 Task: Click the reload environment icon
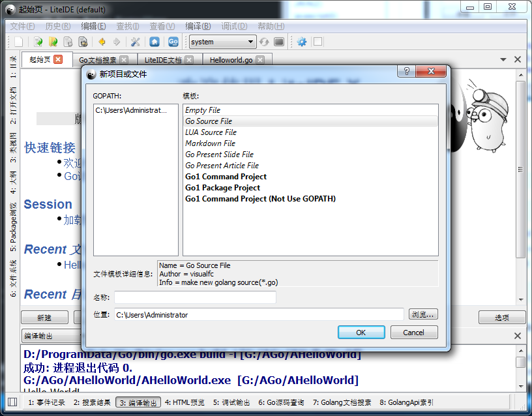pos(264,42)
